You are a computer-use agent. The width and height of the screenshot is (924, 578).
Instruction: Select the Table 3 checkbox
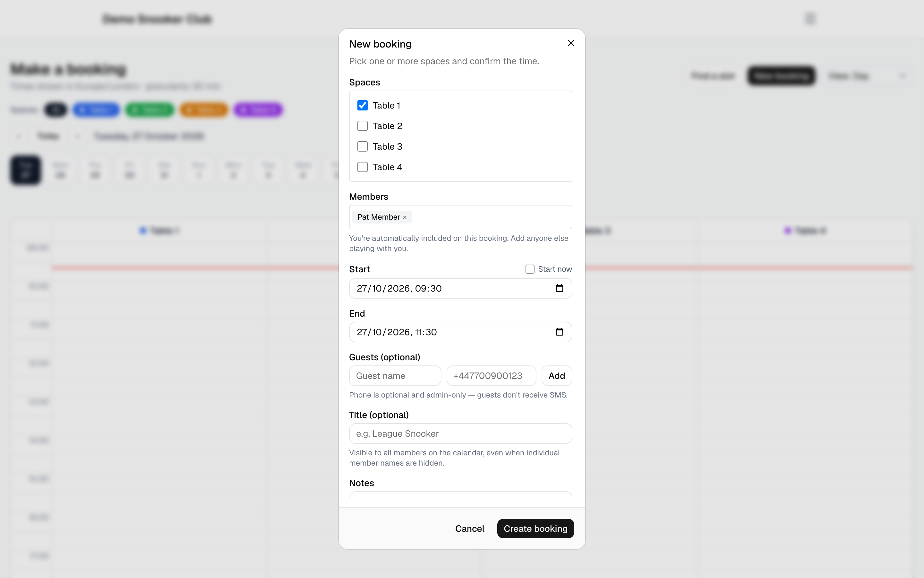(362, 146)
